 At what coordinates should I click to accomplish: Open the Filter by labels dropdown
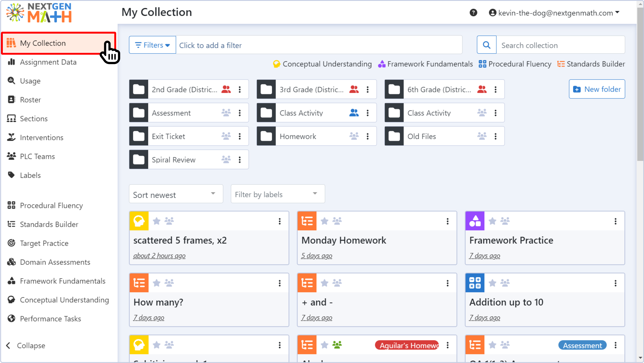pyautogui.click(x=277, y=194)
